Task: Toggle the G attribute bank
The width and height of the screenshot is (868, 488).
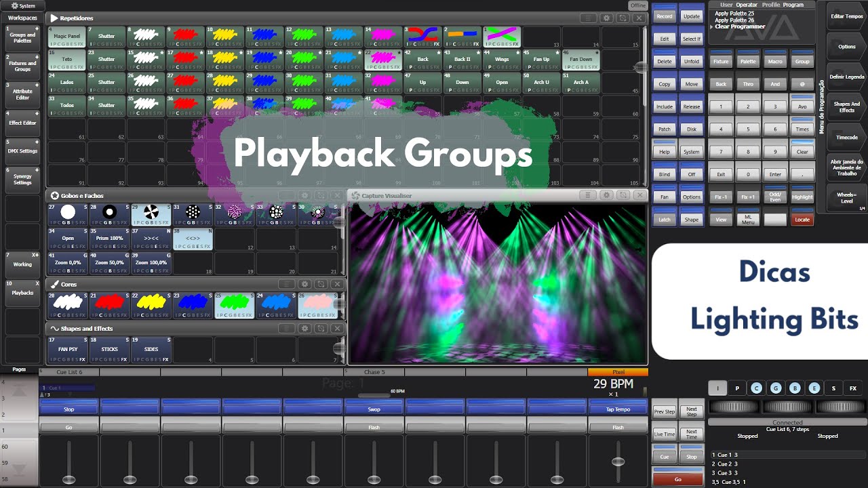Action: (776, 388)
